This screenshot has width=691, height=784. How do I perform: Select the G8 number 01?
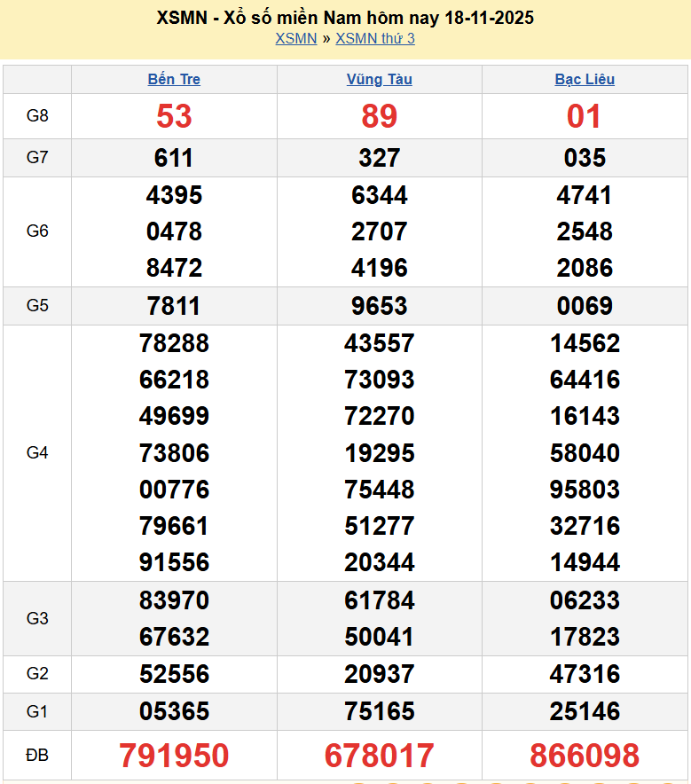[585, 116]
